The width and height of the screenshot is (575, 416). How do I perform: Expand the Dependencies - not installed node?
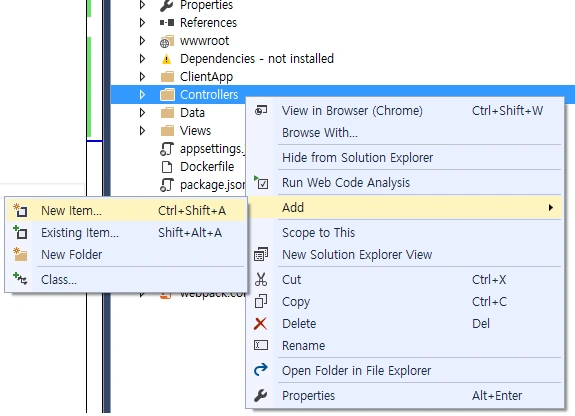point(143,59)
